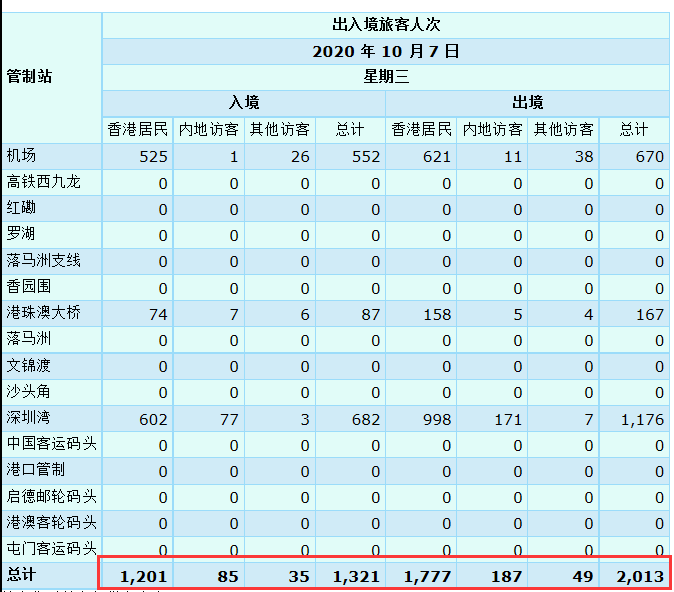
Task: Click the value 6 in 港珠澳大桥 row
Action: pyautogui.click(x=305, y=315)
